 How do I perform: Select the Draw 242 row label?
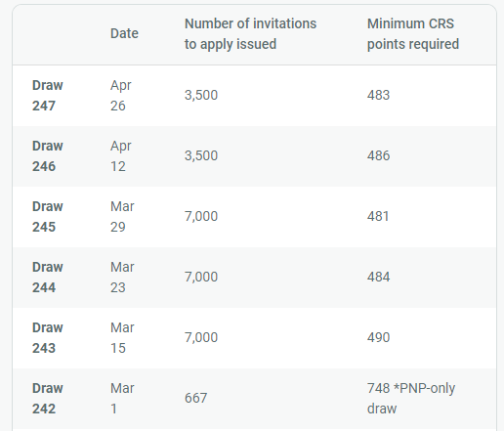pyautogui.click(x=48, y=399)
